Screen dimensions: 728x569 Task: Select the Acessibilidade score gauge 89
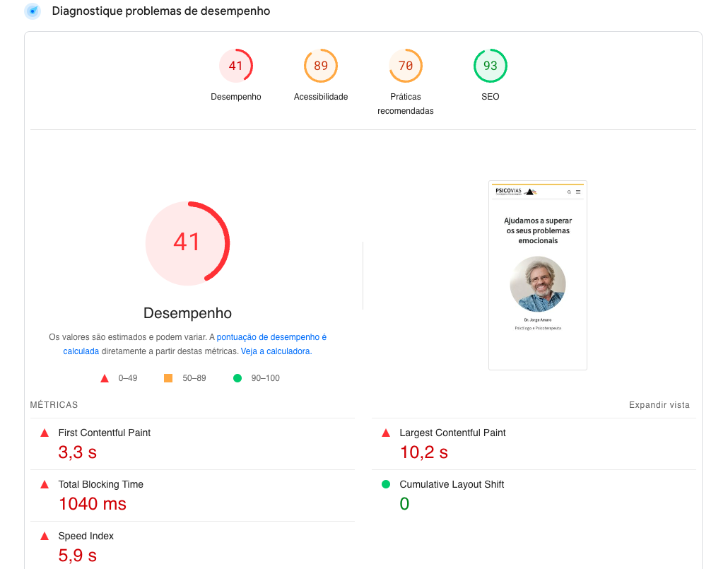click(321, 66)
